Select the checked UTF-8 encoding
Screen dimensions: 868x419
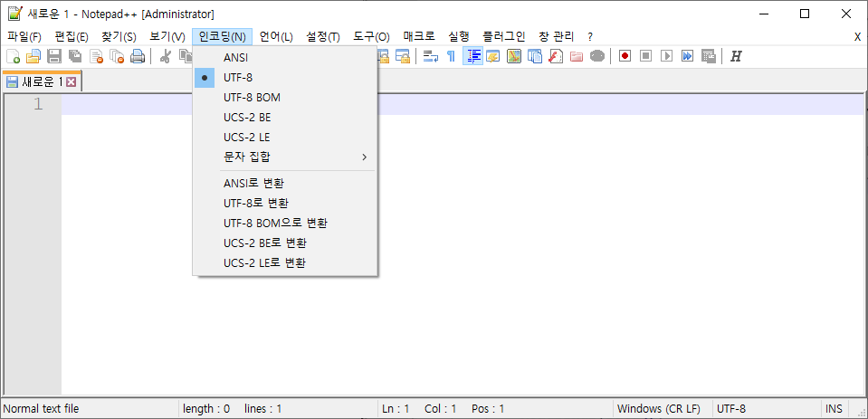coord(285,78)
